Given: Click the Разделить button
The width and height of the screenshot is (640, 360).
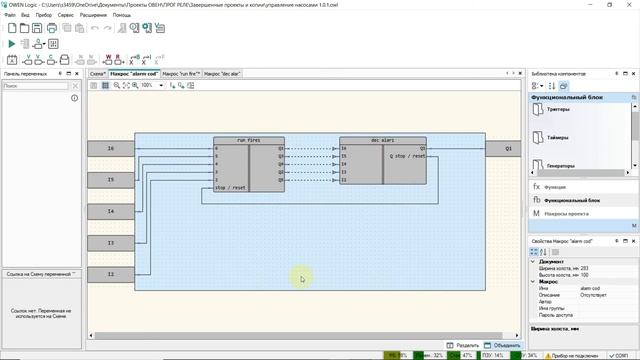Looking at the screenshot, I should coord(462,345).
